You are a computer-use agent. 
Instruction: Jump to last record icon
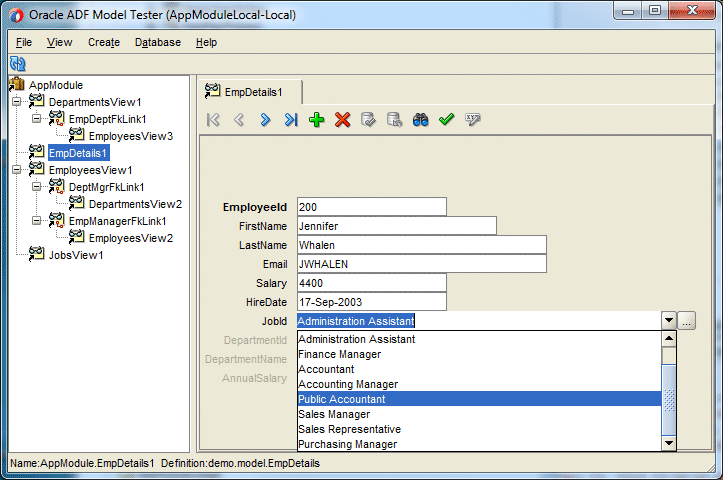click(291, 120)
